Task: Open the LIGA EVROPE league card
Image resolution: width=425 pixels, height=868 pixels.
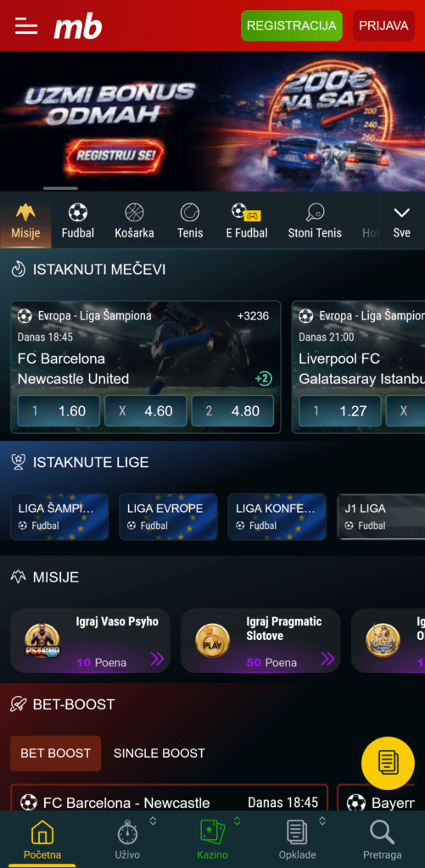Action: click(x=169, y=516)
